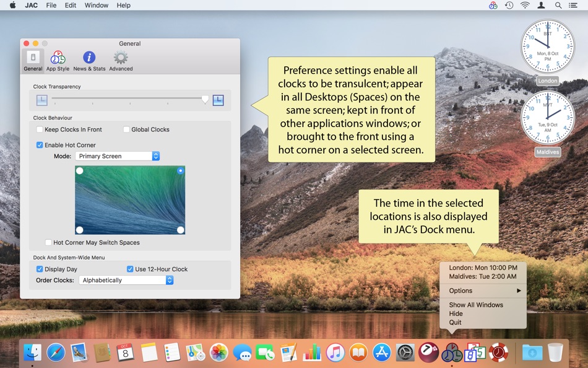Click the London clock on the desktop
Image resolution: width=588 pixels, height=368 pixels.
[547, 46]
